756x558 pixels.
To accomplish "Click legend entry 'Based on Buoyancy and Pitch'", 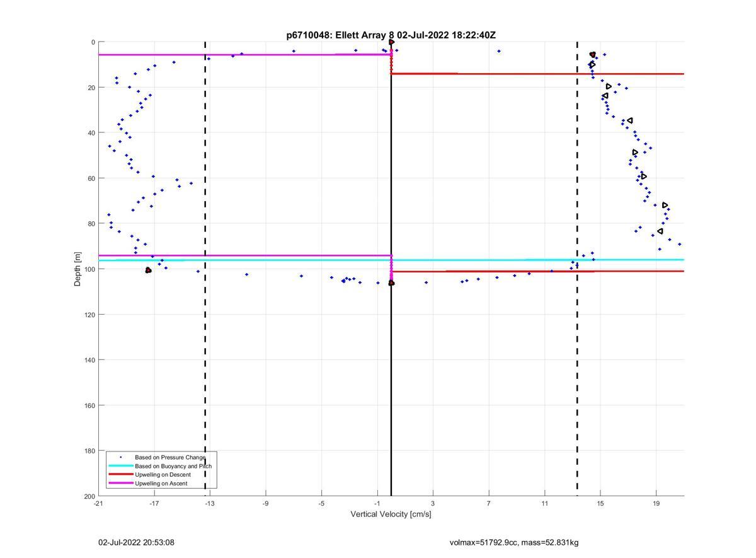I will tap(173, 466).
